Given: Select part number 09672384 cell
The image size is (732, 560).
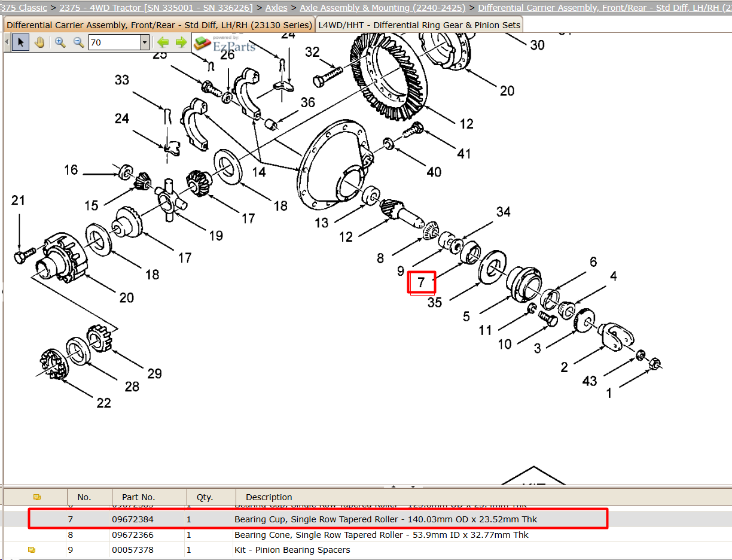Looking at the screenshot, I should pos(133,519).
